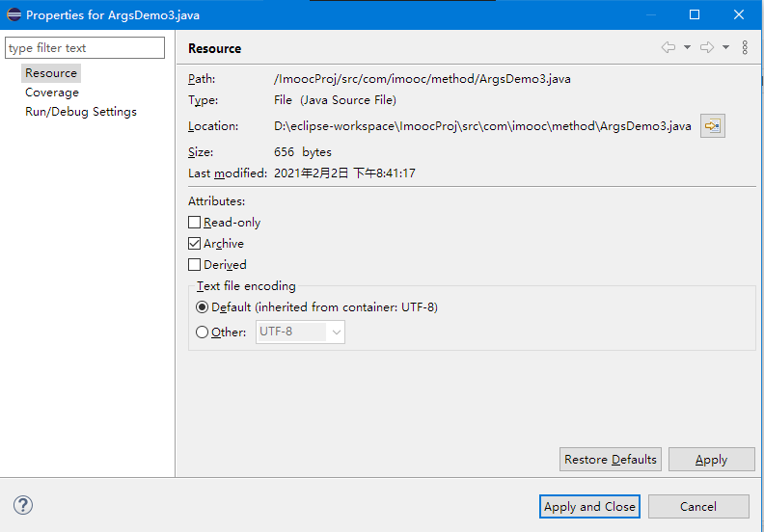Open Run/Debug Settings page

coord(81,112)
